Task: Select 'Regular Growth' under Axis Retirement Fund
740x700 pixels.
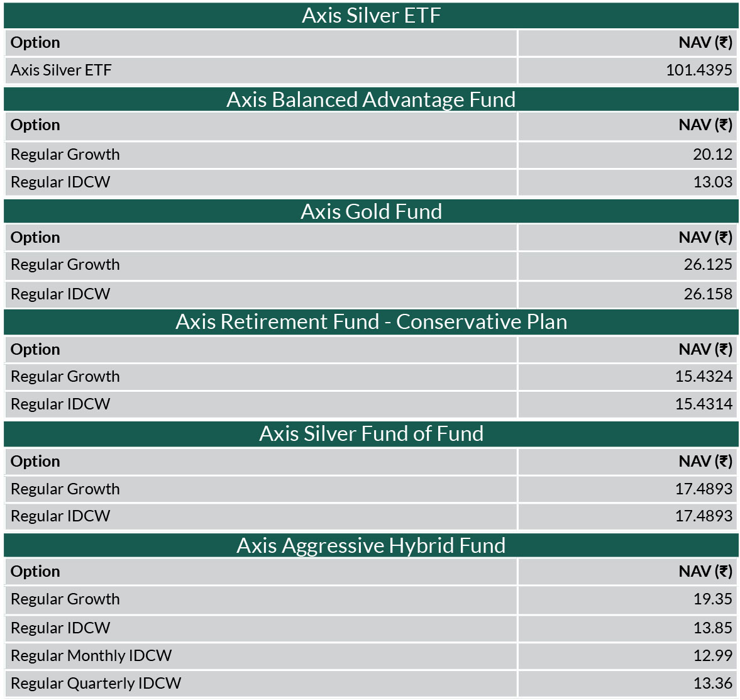Action: click(x=65, y=377)
